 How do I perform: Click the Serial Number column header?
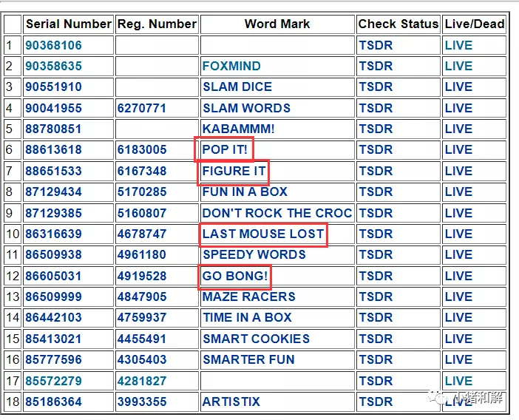tap(68, 24)
